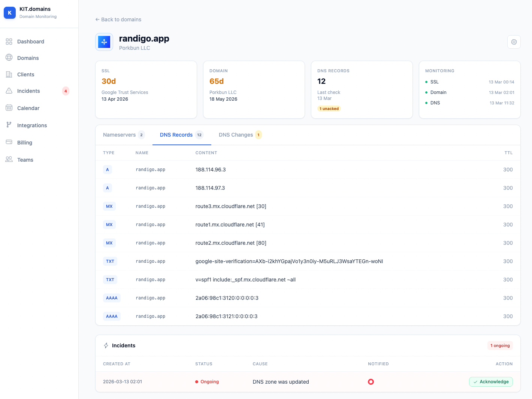Open the DNS Changes tab
The height and width of the screenshot is (399, 532).
point(235,135)
